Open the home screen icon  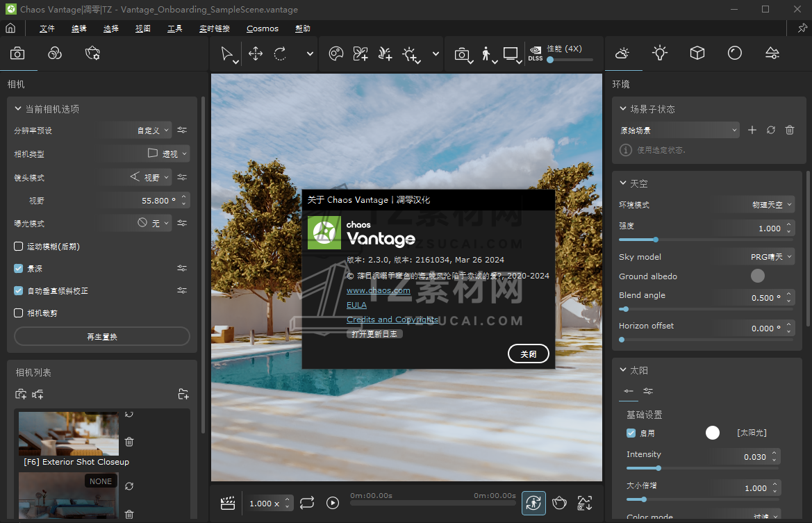(10, 28)
